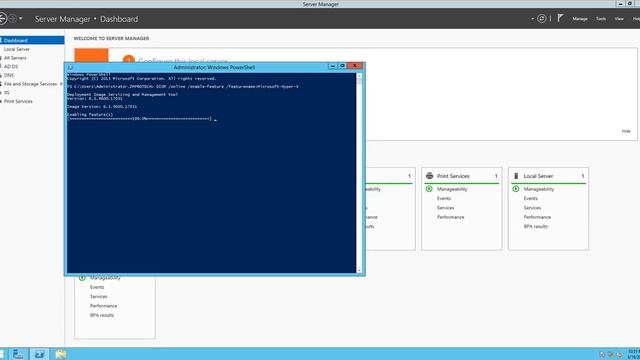Click the server icon on Local Server tile
This screenshot has height=360, width=640.
516,176
